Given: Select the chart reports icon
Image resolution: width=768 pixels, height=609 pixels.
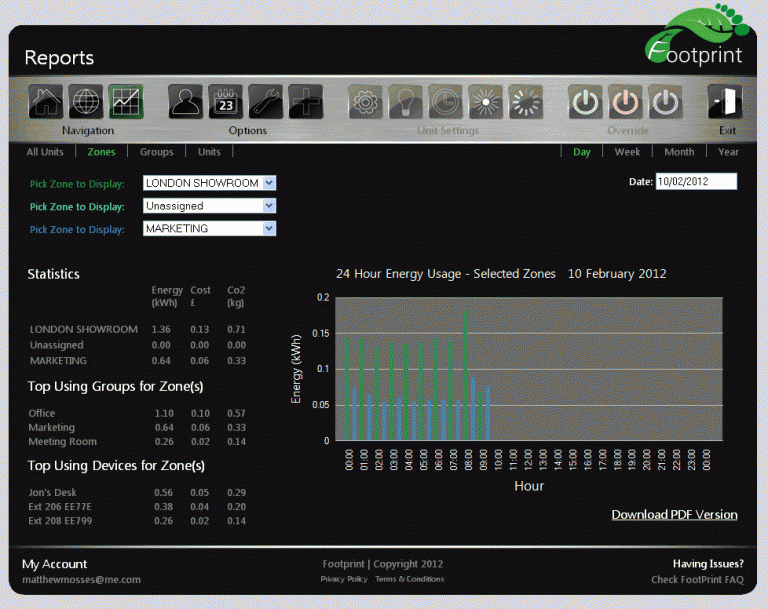Looking at the screenshot, I should click(x=126, y=102).
